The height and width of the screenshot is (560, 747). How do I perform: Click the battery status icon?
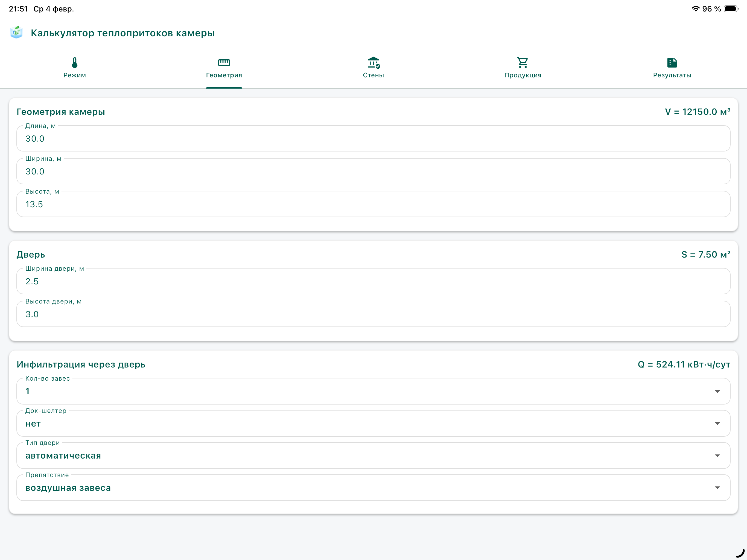coord(731,9)
